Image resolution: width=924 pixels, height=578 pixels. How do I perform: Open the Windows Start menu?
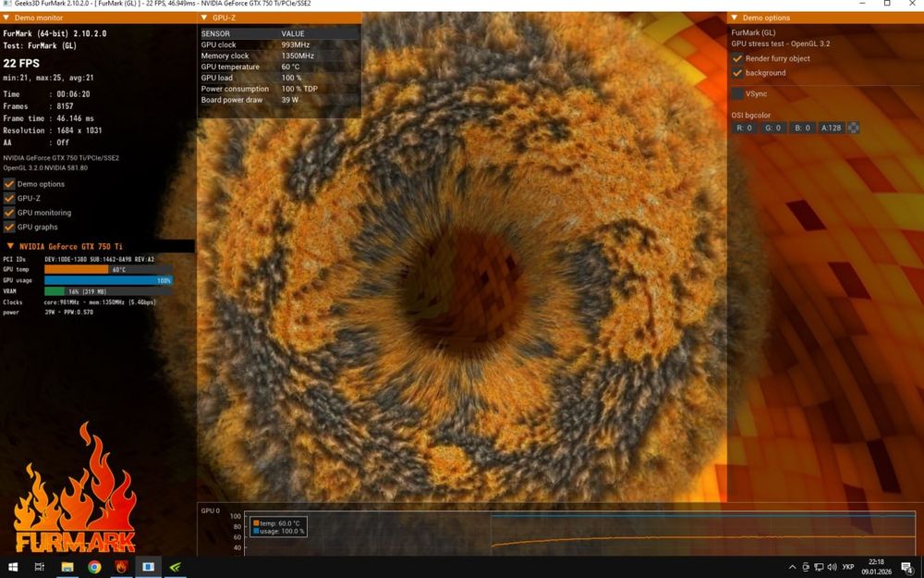(x=12, y=568)
